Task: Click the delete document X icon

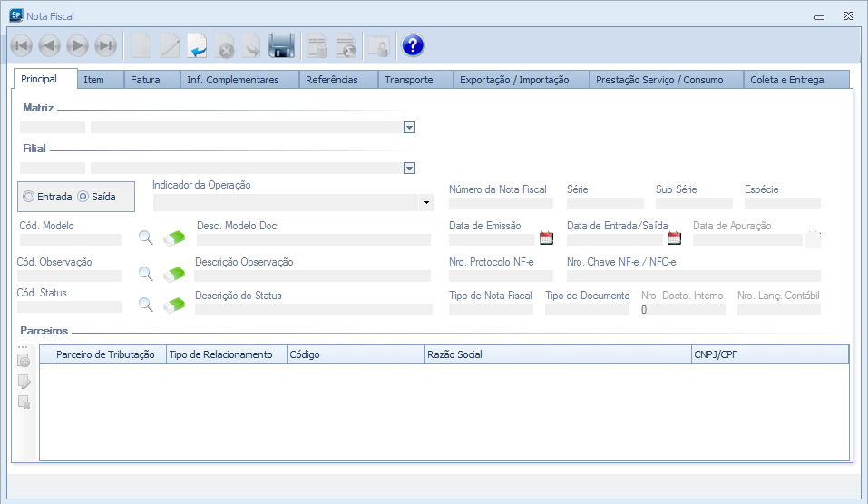Action: pyautogui.click(x=225, y=46)
